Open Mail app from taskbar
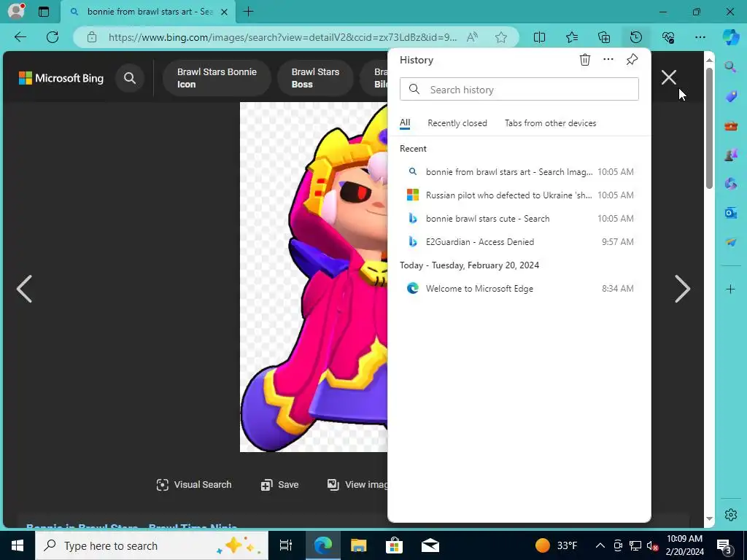747x560 pixels. click(x=430, y=545)
